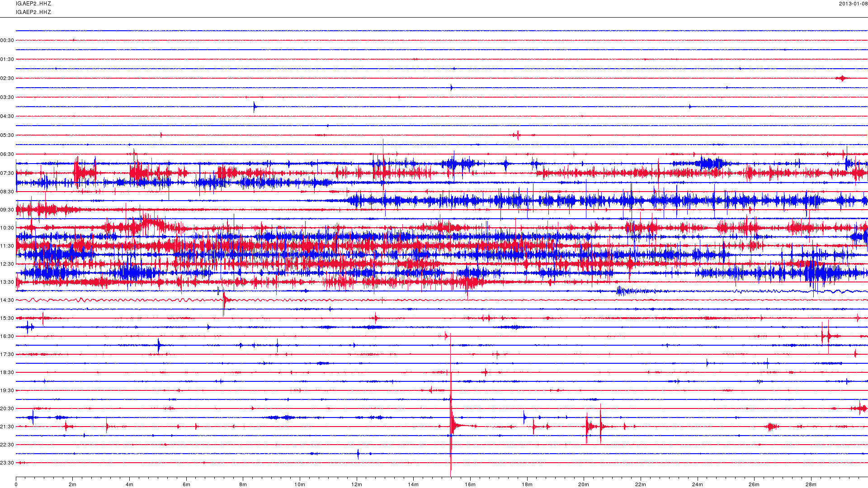Select the 09:30 time row label
Viewport: 868px width, 488px height.
coord(7,210)
